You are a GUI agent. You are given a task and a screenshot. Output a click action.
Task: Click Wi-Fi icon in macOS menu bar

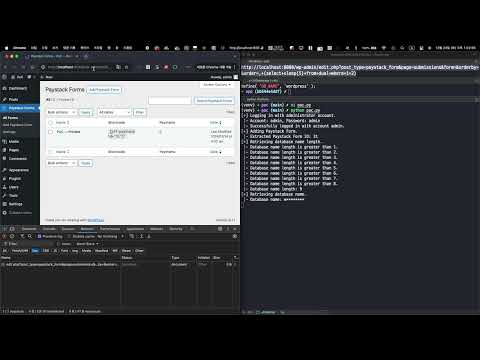click(x=384, y=48)
